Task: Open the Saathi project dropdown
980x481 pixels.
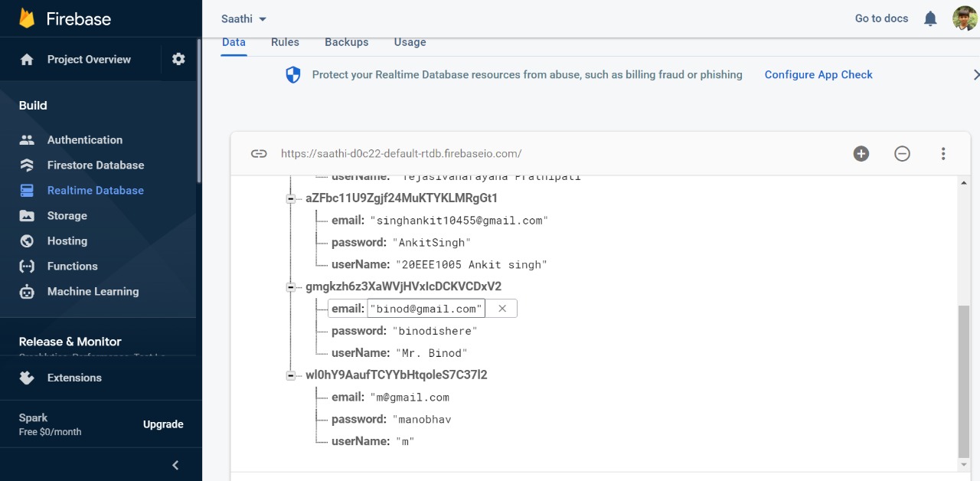Action: point(244,18)
